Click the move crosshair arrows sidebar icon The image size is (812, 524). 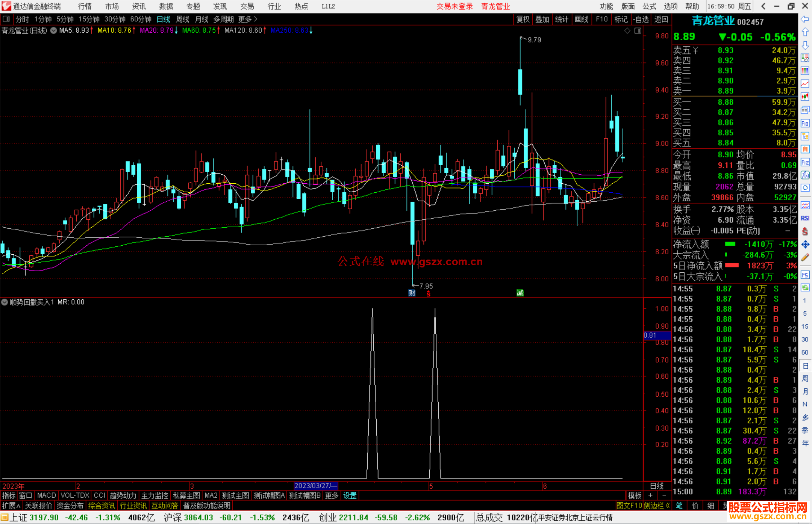coord(805,245)
